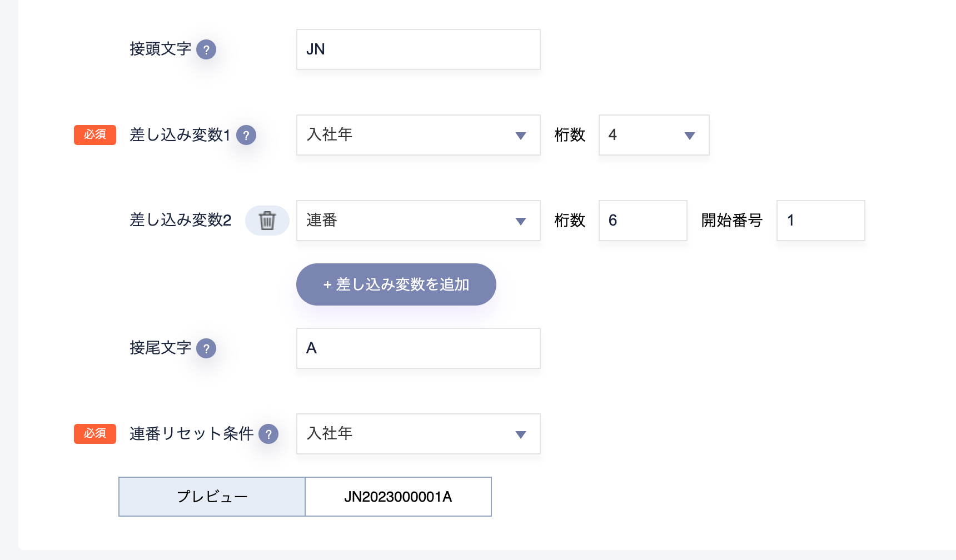Click the 必須 badge beside 連番リセット条件
Image resolution: width=956 pixels, height=560 pixels.
(x=94, y=434)
